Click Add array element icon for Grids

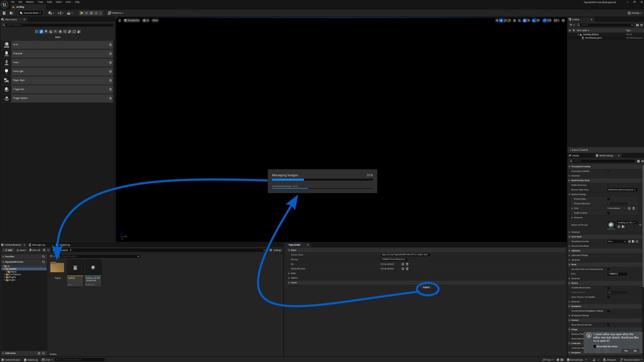click(629, 208)
